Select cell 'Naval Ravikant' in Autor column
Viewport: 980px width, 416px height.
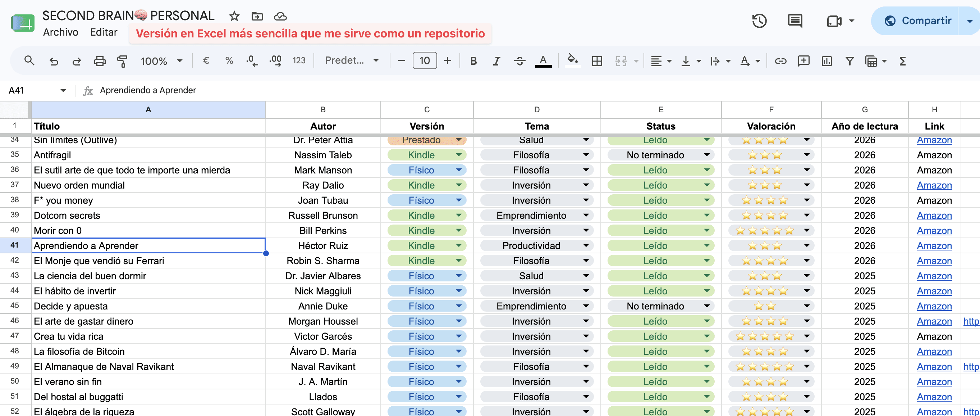tap(323, 366)
